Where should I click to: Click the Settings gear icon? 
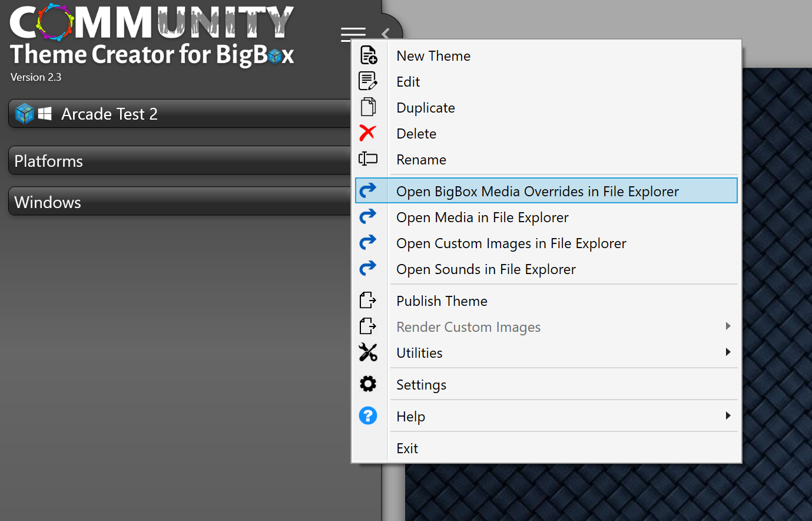point(368,384)
